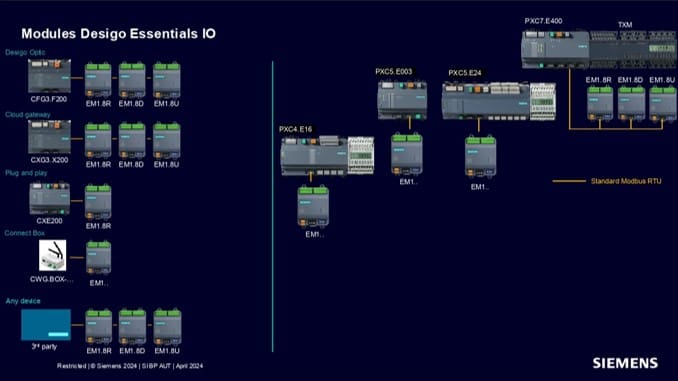This screenshot has width=678, height=381.
Task: Select the EM1.8R module next to CFG3.F200
Action: click(x=98, y=80)
